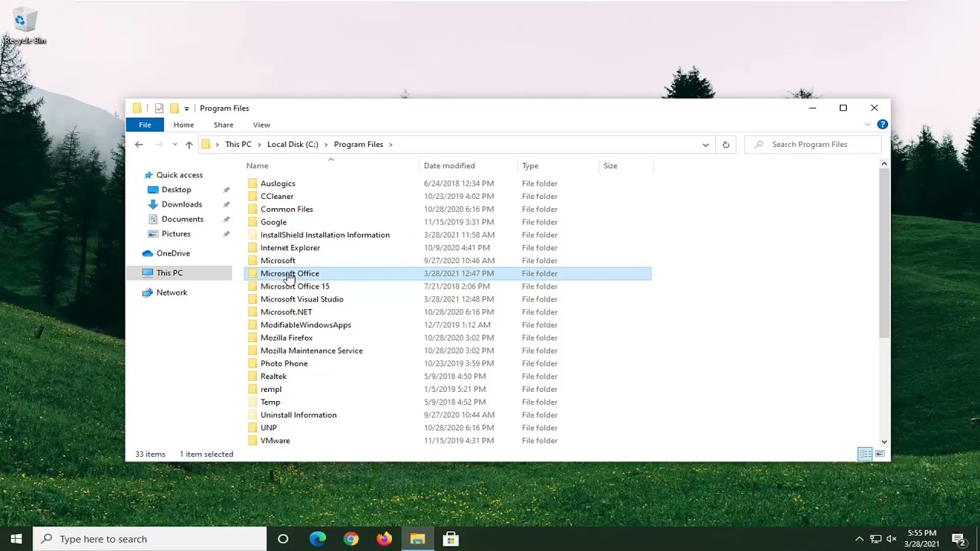980x551 pixels.
Task: Open Pictures in the navigation pane
Action: pyautogui.click(x=176, y=233)
